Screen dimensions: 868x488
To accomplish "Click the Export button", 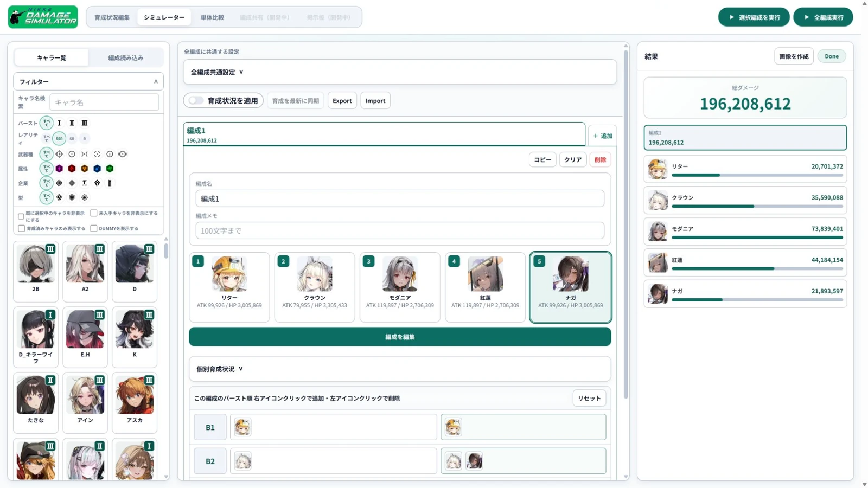I will 342,101.
